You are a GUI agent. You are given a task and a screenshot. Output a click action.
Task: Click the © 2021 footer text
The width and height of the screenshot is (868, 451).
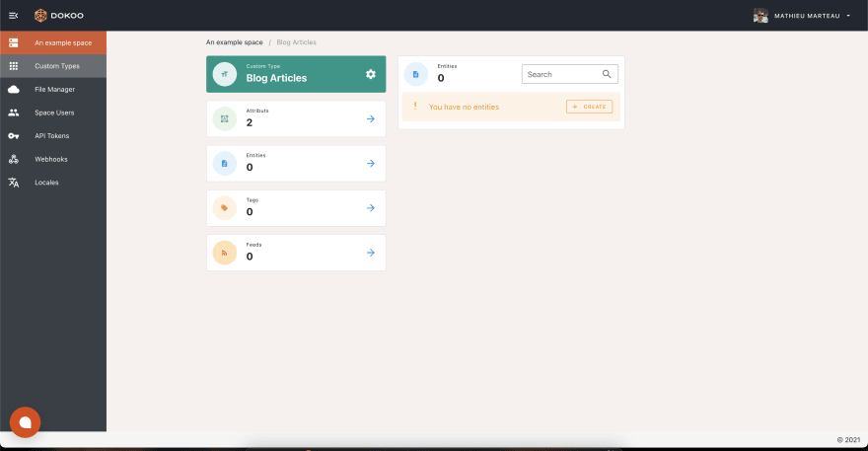click(x=848, y=440)
